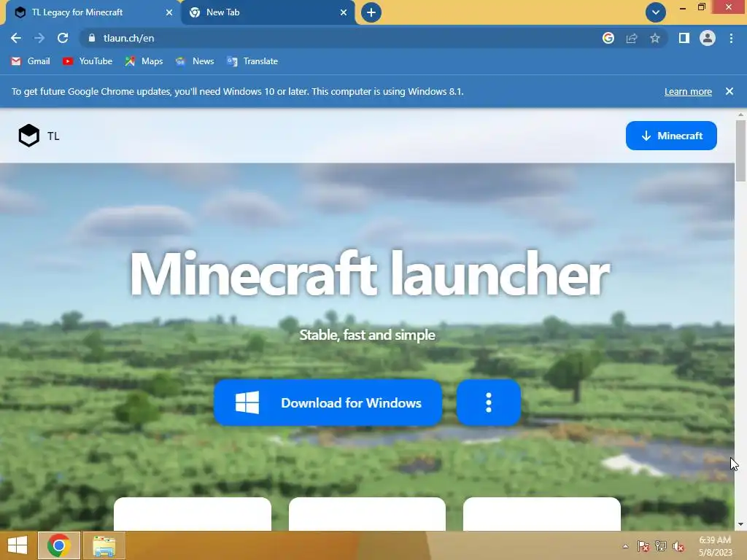
Task: Open Chrome's three-dot menu
Action: tap(731, 38)
